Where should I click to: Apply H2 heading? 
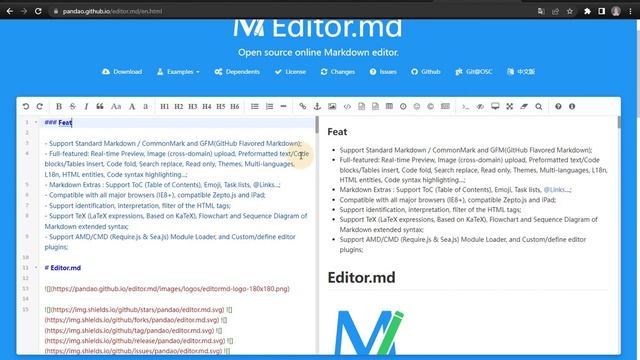(x=179, y=107)
